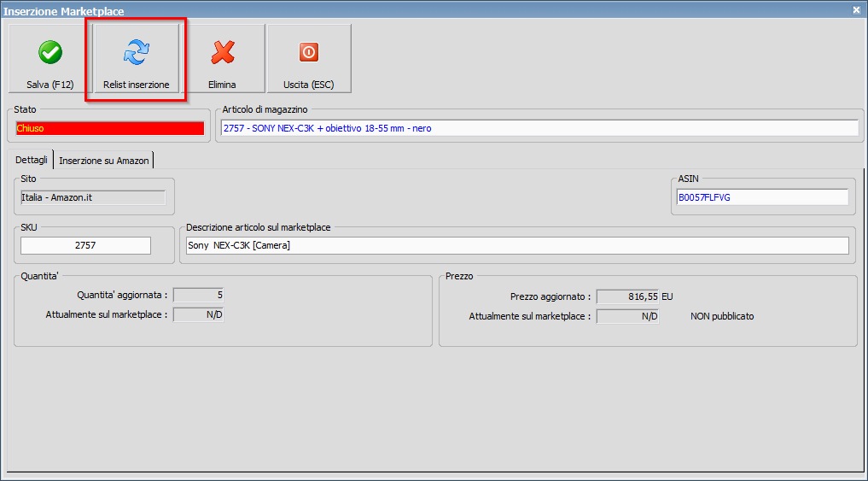Click the quantity Attualmente sul marketplace N/D field
Viewport: 868px width, 481px height.
[x=199, y=314]
